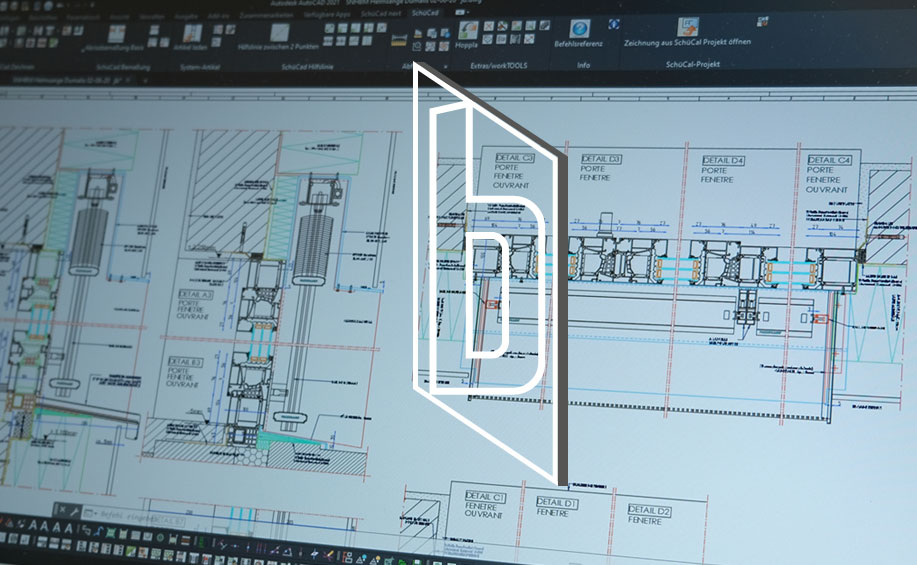This screenshot has width=917, height=565.
Task: Click Zeichnung aus SchüCal Projekt öffnen text
Action: click(687, 42)
